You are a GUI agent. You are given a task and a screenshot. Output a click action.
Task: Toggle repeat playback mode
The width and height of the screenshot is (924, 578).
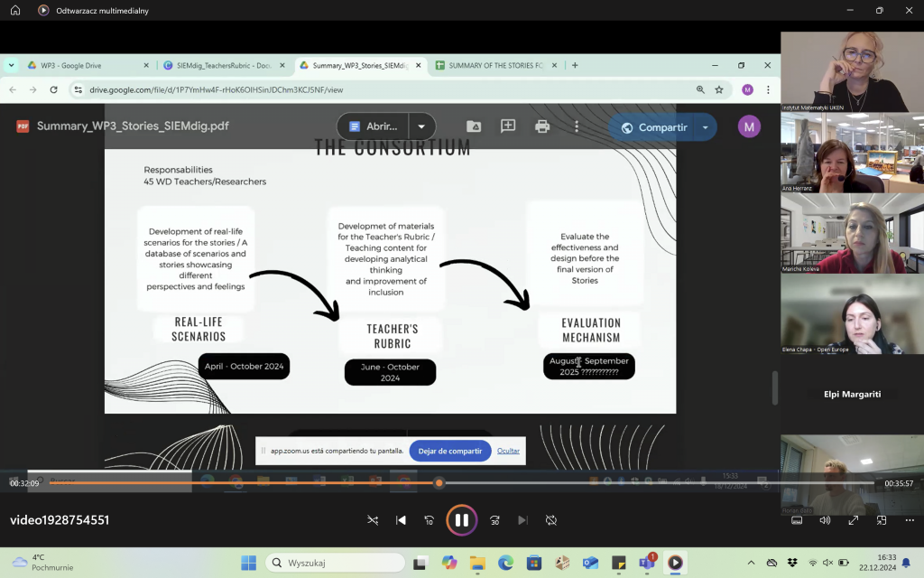(x=551, y=520)
